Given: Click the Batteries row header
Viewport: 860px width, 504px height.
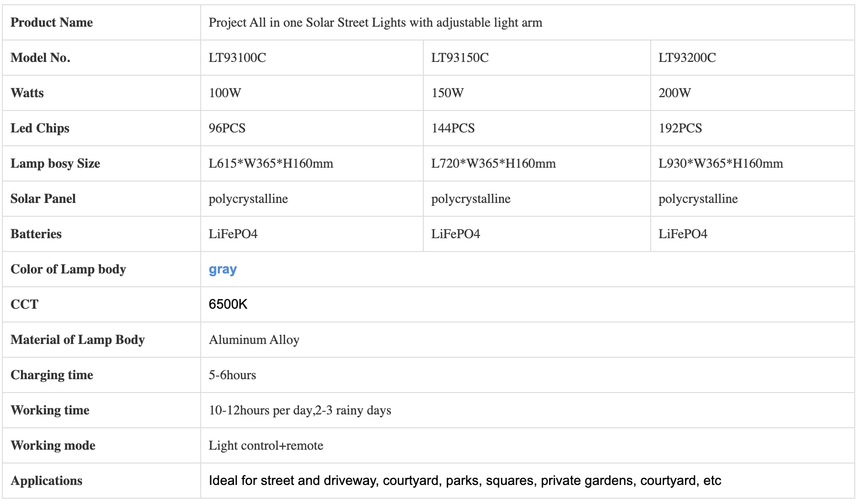Looking at the screenshot, I should pyautogui.click(x=36, y=234).
